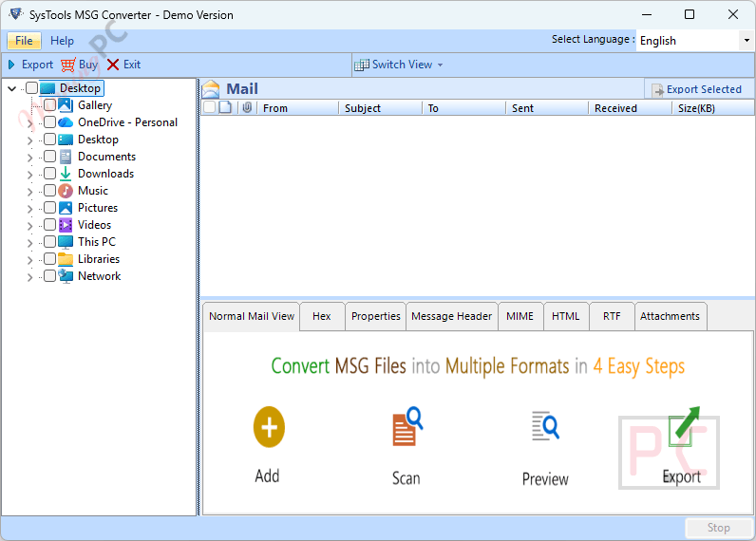Click the Music note icon
This screenshot has height=541, width=756.
coord(66,191)
